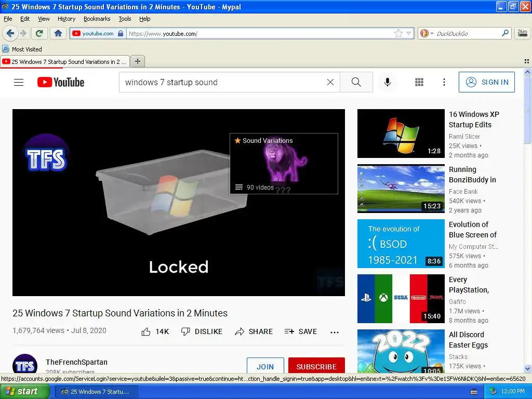Open the Edit menu
Image resolution: width=532 pixels, height=399 pixels.
tap(25, 19)
